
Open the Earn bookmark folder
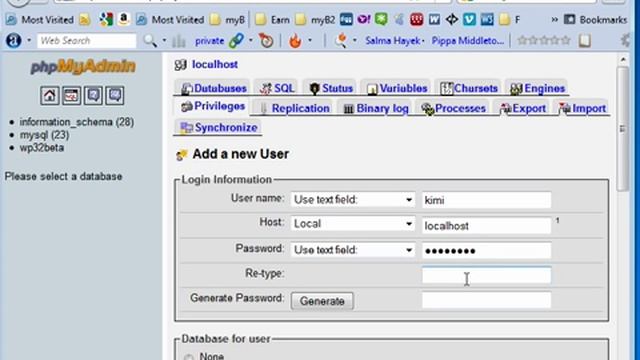(x=272, y=19)
